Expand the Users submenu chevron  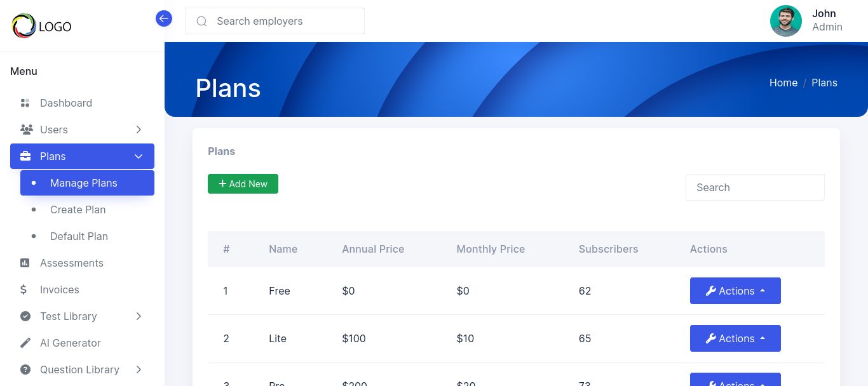point(139,130)
